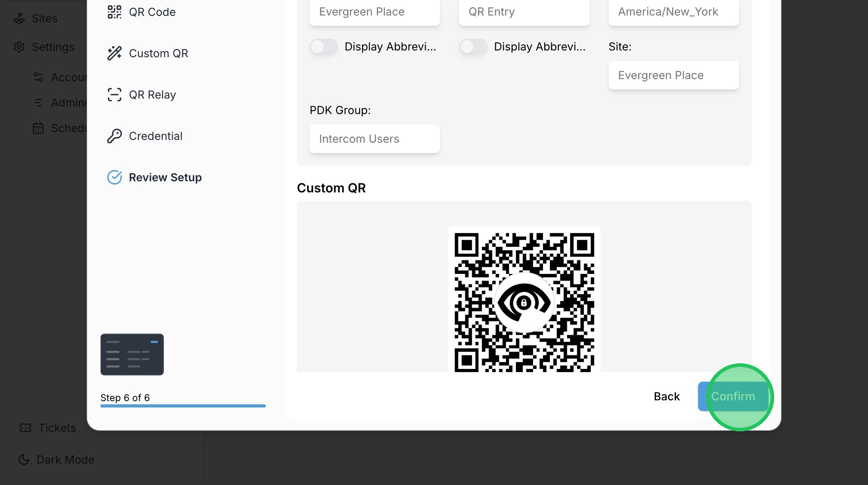Viewport: 868px width, 485px height.
Task: Click the Credential key icon
Action: [114, 136]
